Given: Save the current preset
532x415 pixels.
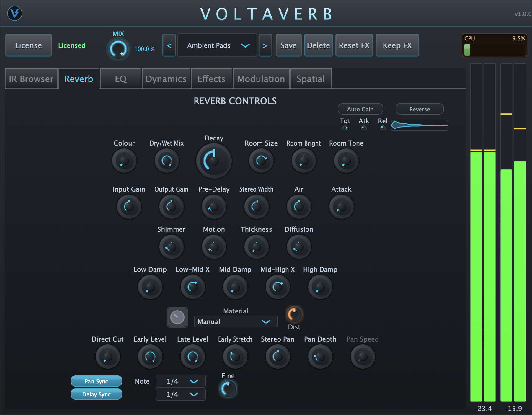Looking at the screenshot, I should tap(288, 45).
